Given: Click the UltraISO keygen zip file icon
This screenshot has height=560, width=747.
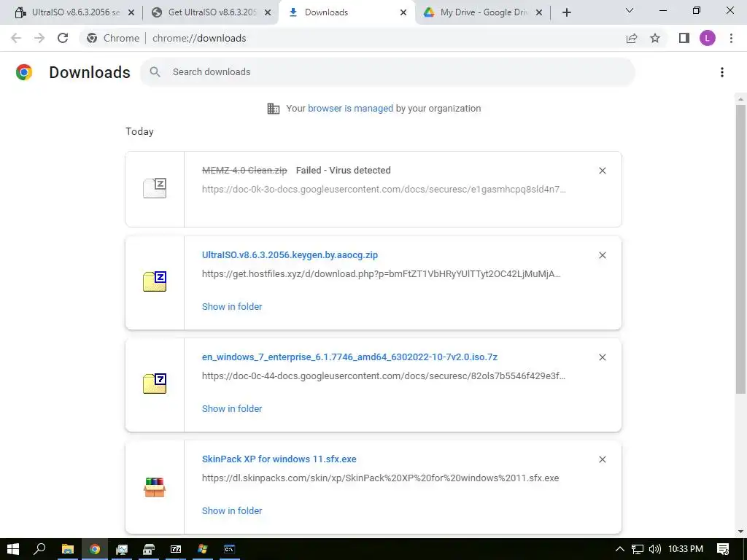Looking at the screenshot, I should click(155, 281).
